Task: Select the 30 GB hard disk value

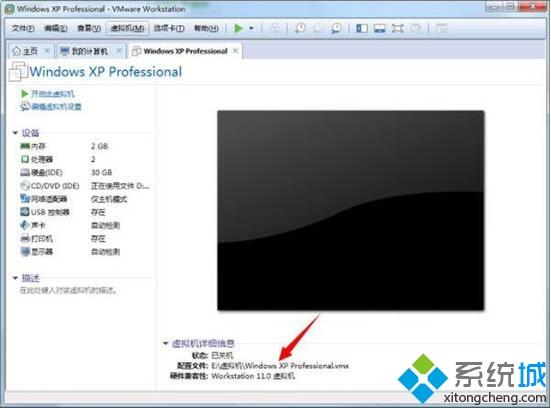Action: coord(102,173)
